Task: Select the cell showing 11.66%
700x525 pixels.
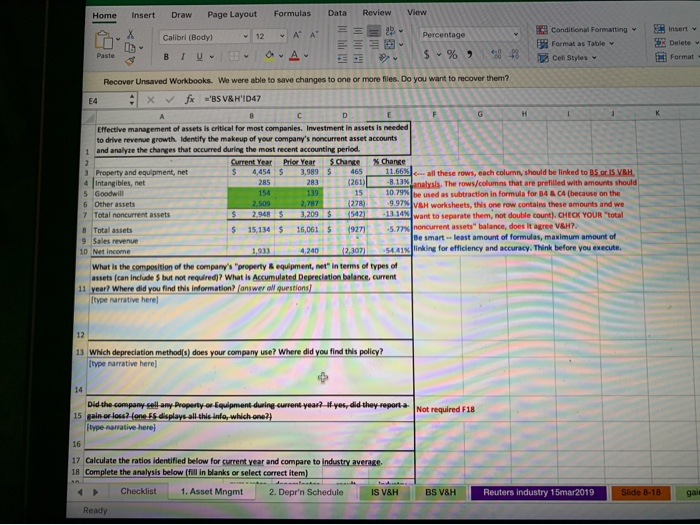Action: 388,171
